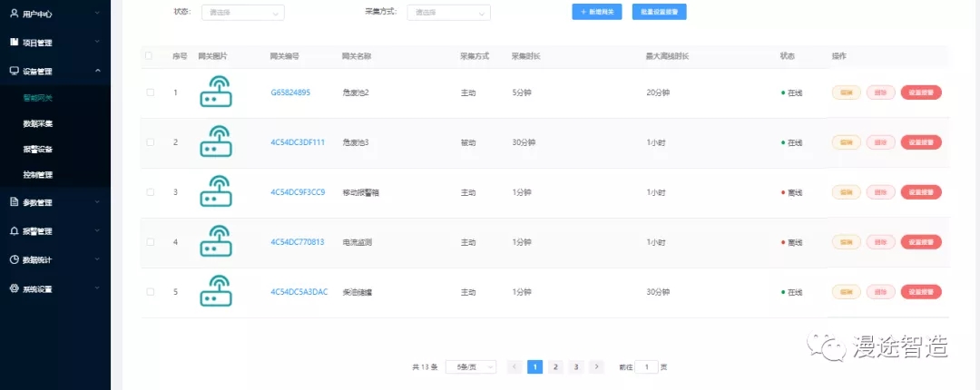Click 设置报警 for the 电流监测 row

(x=921, y=242)
